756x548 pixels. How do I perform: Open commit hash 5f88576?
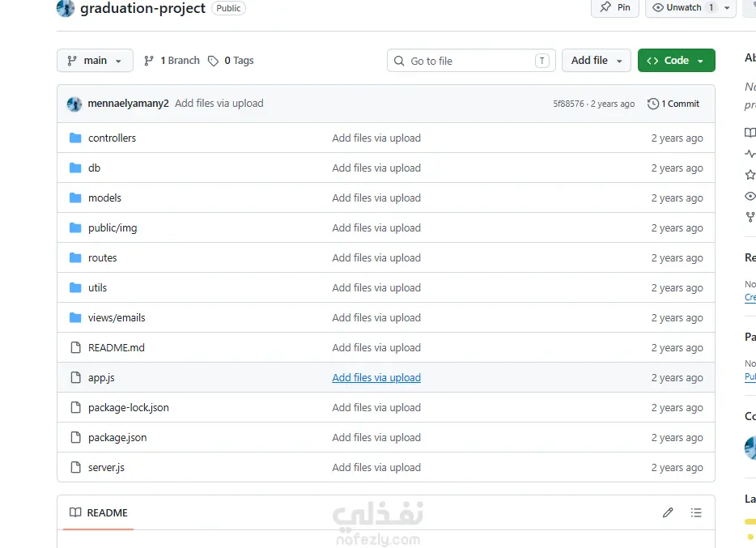(568, 104)
